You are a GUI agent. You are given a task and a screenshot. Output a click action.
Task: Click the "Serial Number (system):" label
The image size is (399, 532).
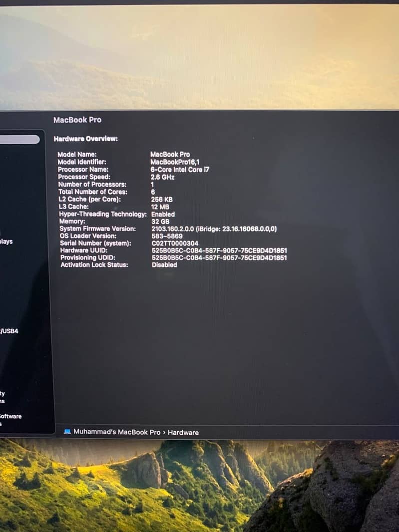(x=95, y=243)
